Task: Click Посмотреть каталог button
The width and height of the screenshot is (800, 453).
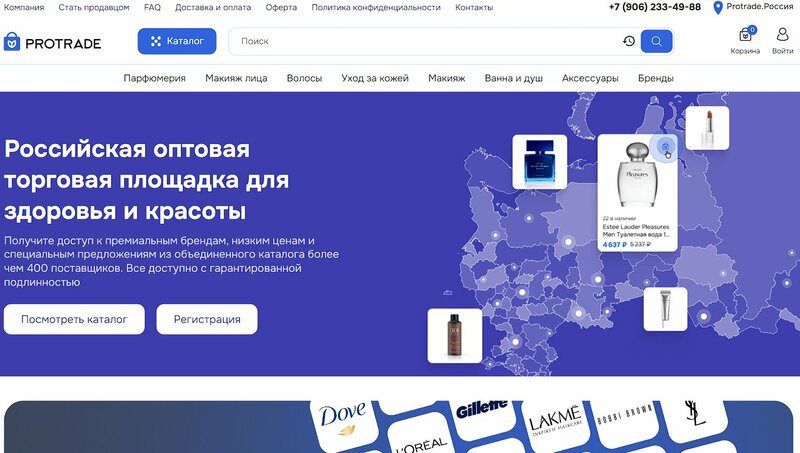Action: (x=74, y=319)
